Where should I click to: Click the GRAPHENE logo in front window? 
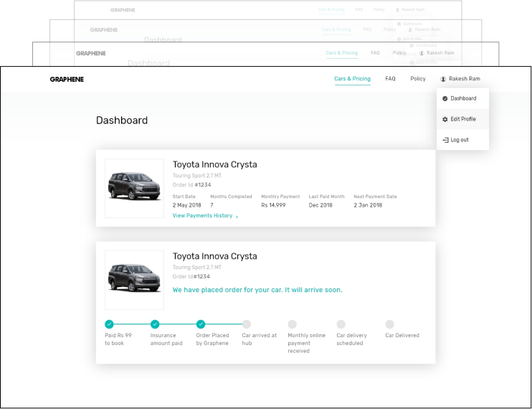[x=67, y=79]
